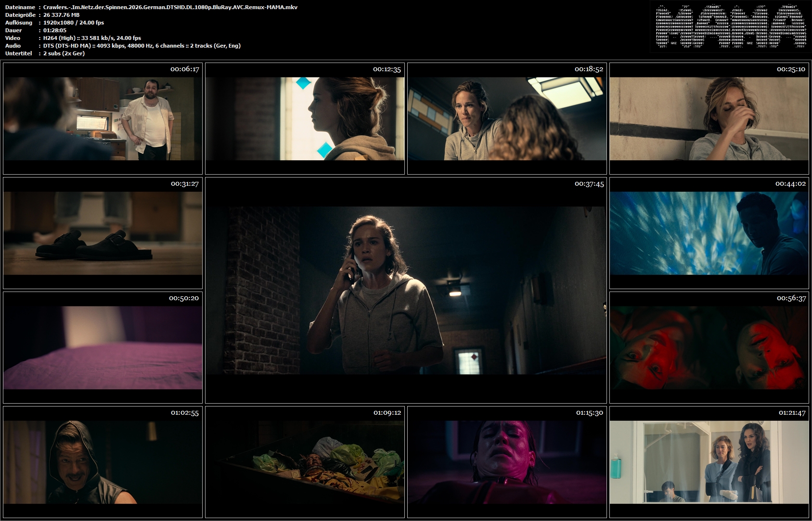Click the hooded man thumbnail 01:02:55
This screenshot has height=521, width=812.
click(103, 462)
